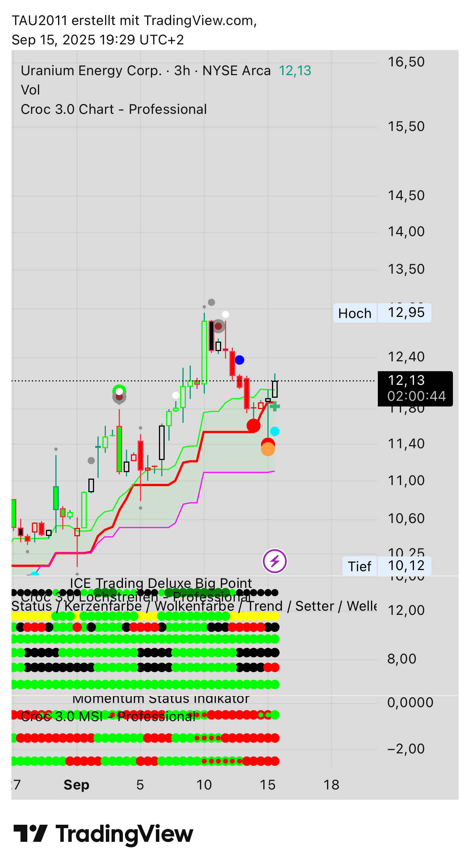
Task: Select the Vol indicator legend label
Action: click(x=30, y=90)
